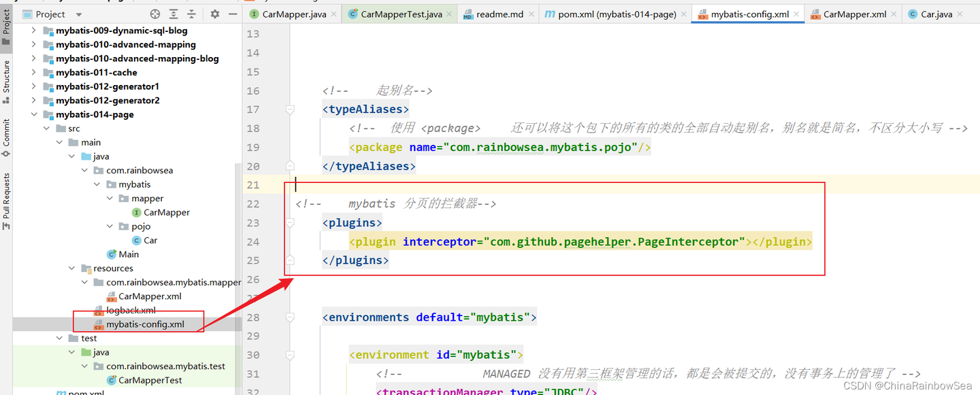Collapse the src folder in the tree
980x395 pixels.
click(x=46, y=128)
